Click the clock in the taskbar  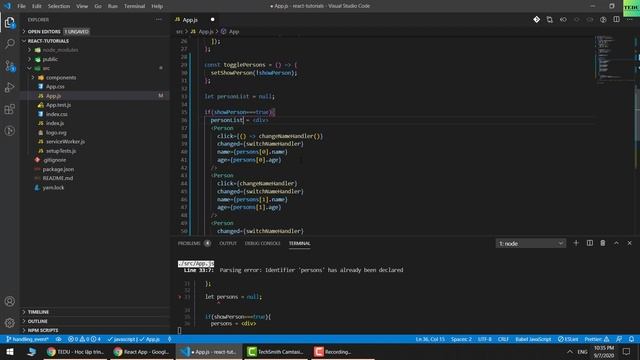pos(604,351)
